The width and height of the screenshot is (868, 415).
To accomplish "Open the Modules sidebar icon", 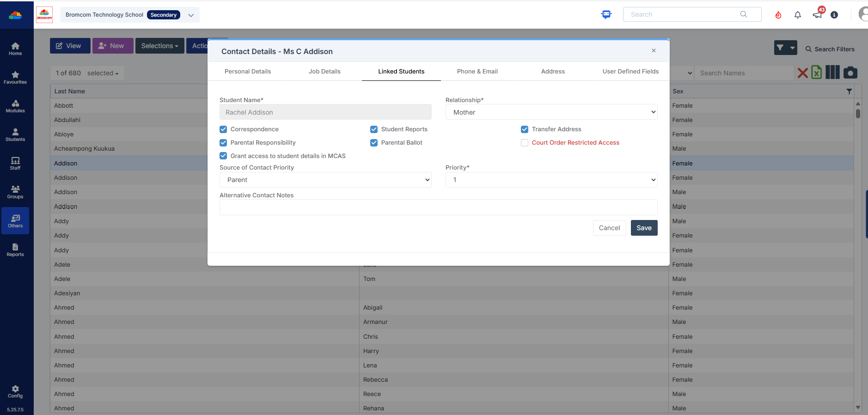I will point(15,106).
